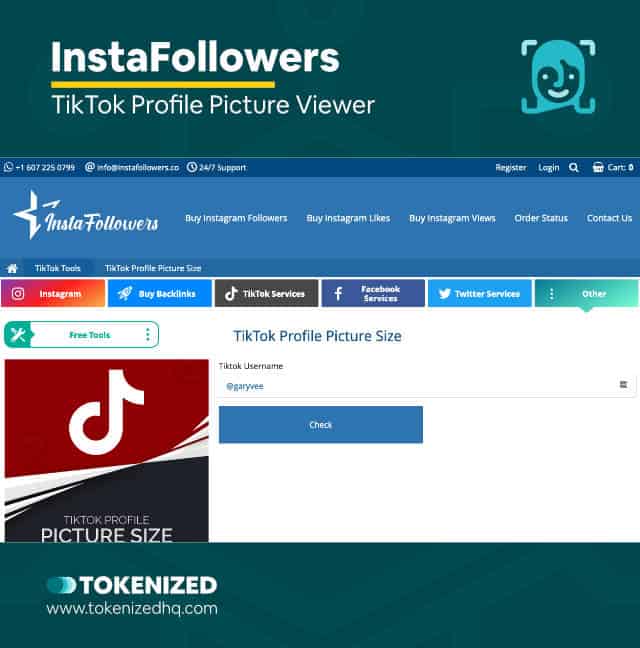Click the WhatsApp phone number icon
Screen dimensions: 640x648
(8, 167)
